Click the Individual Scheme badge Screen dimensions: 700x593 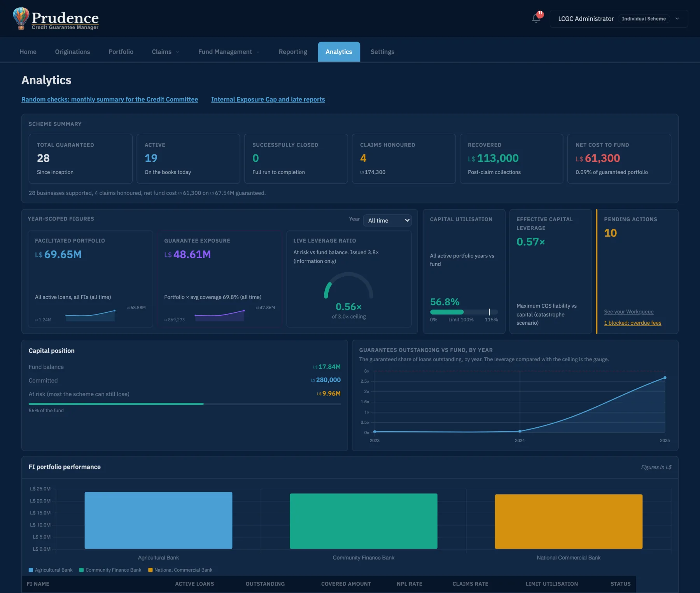tap(644, 19)
